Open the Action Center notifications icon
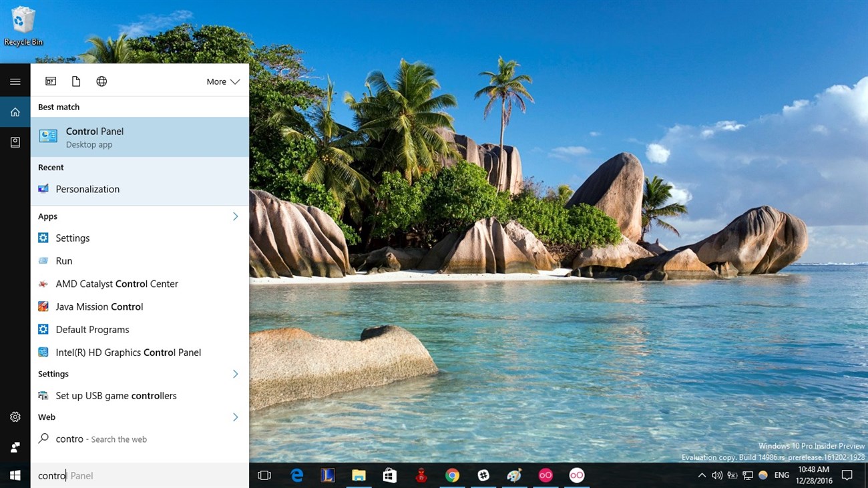This screenshot has height=488, width=868. coord(847,475)
